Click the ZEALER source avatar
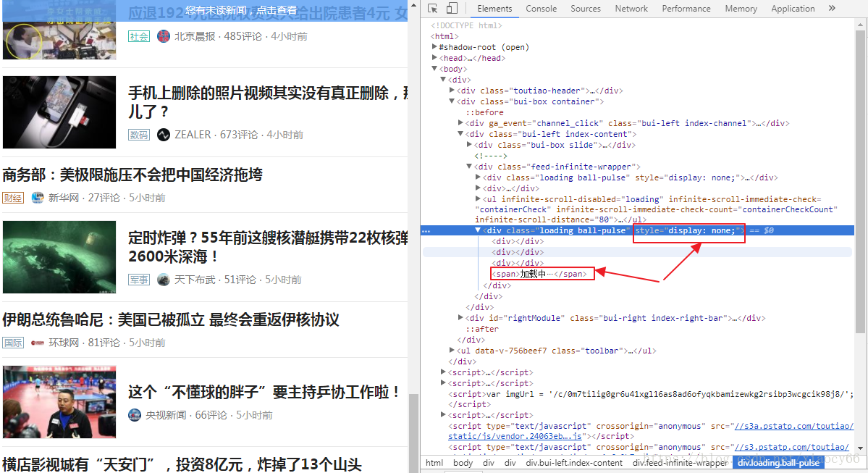The image size is (868, 473). tap(164, 135)
